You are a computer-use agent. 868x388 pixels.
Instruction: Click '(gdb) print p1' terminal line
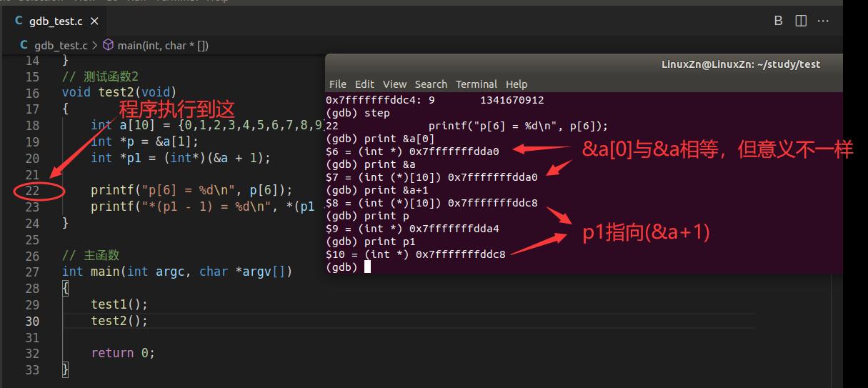pyautogui.click(x=371, y=242)
